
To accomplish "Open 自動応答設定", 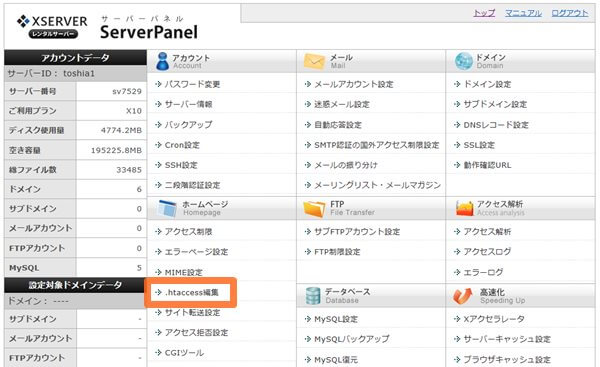I will click(338, 125).
